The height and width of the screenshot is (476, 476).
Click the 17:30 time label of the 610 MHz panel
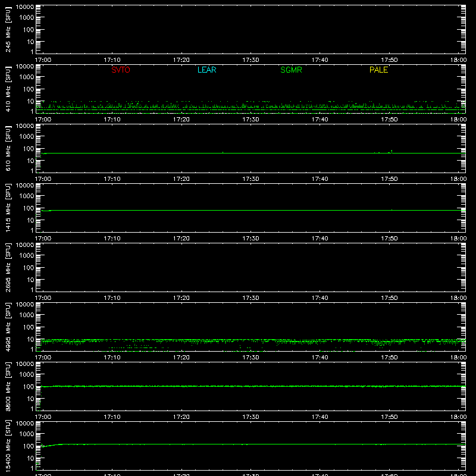point(250,179)
